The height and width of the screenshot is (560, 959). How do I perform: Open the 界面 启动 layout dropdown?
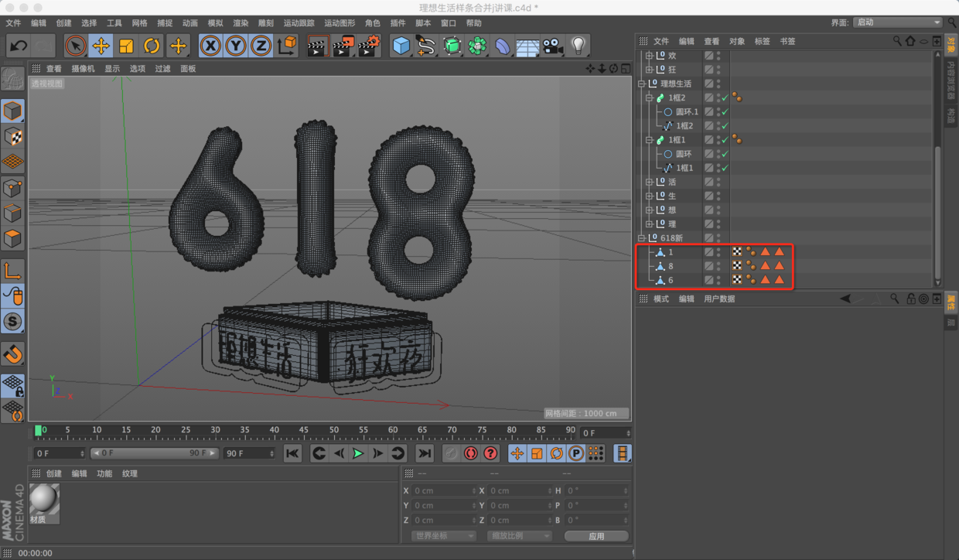point(898,22)
